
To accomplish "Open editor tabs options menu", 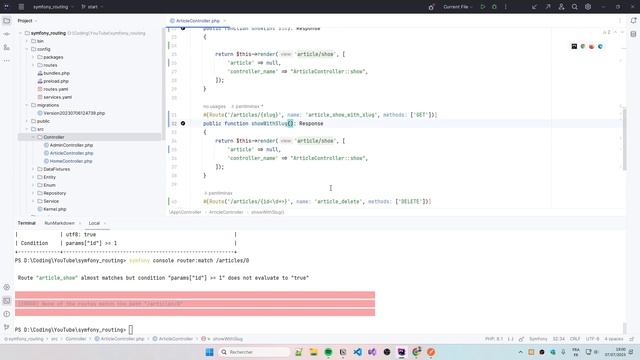I will tap(620, 20).
